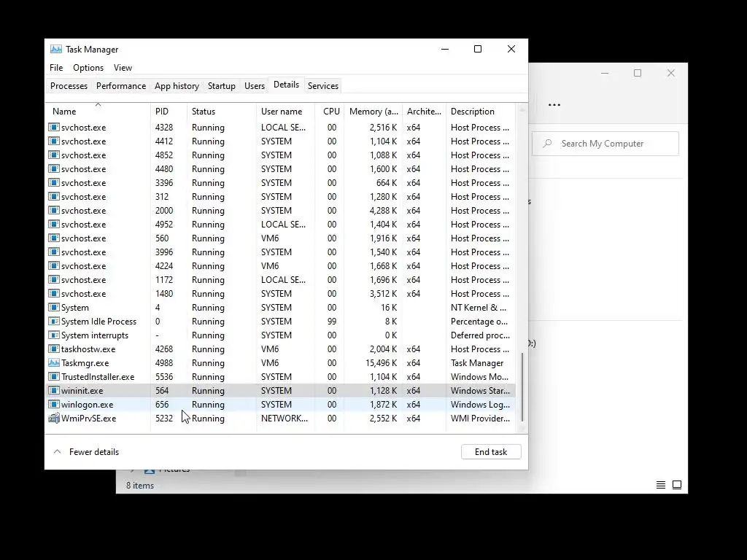
Task: Click the TrustedInstaller.exe process icon
Action: [54, 377]
